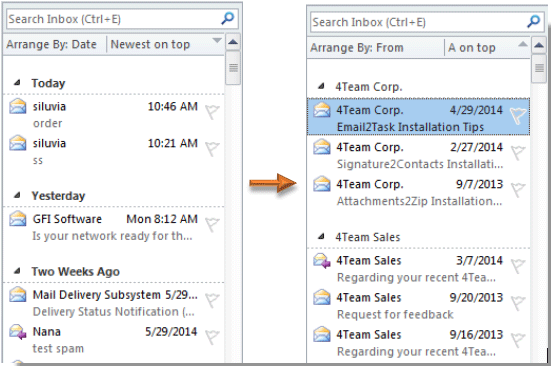Open siluvia's email with subject order

click(114, 115)
